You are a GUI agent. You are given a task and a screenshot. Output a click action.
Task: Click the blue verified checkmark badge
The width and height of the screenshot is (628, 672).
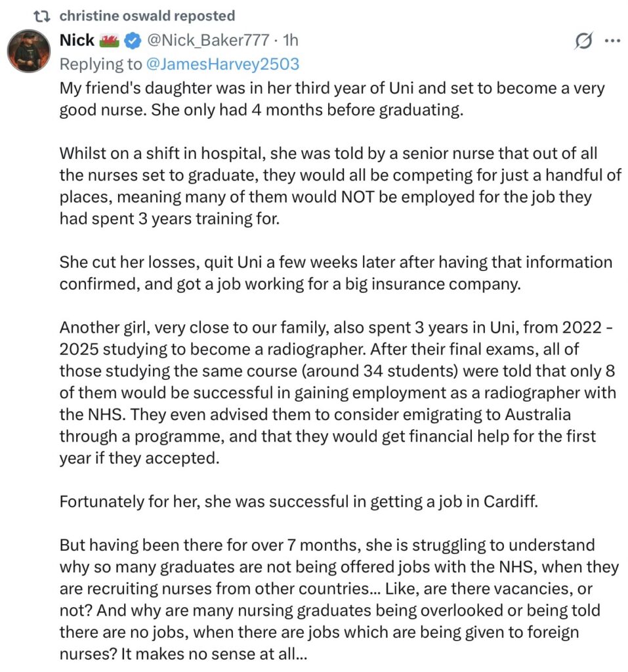point(132,41)
